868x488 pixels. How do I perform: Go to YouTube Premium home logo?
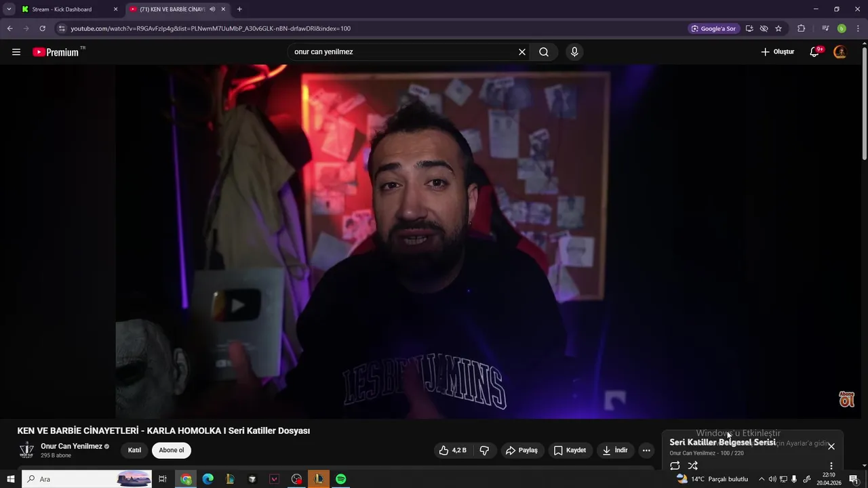(56, 52)
